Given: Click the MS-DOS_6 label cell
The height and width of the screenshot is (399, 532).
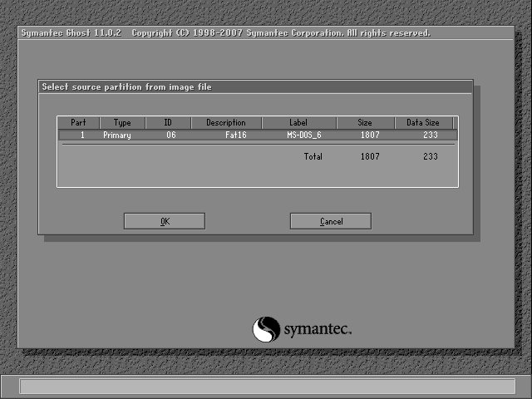Looking at the screenshot, I should point(304,135).
